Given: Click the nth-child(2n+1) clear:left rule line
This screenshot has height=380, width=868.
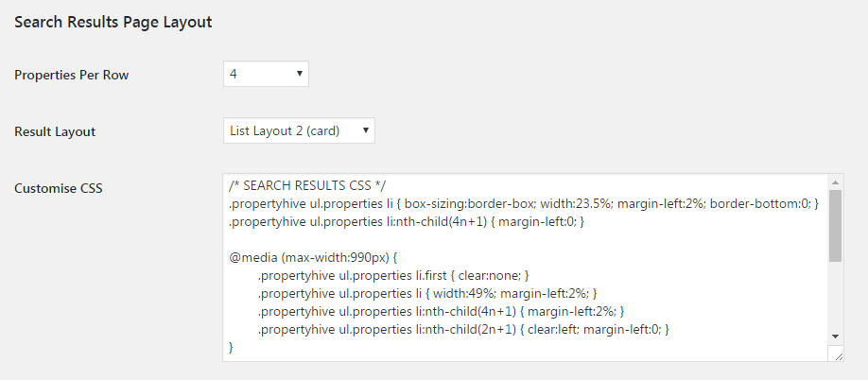Looking at the screenshot, I should (463, 330).
